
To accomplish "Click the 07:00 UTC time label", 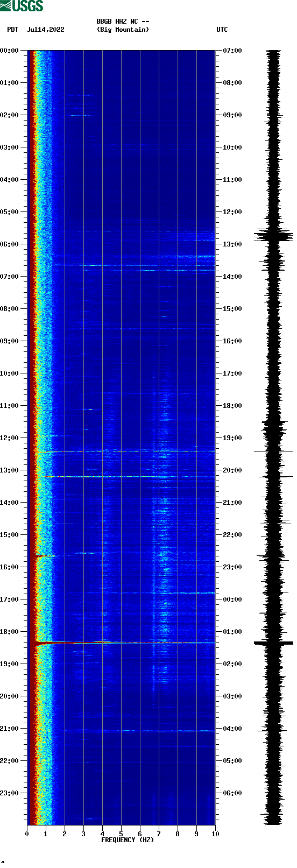I will (232, 51).
